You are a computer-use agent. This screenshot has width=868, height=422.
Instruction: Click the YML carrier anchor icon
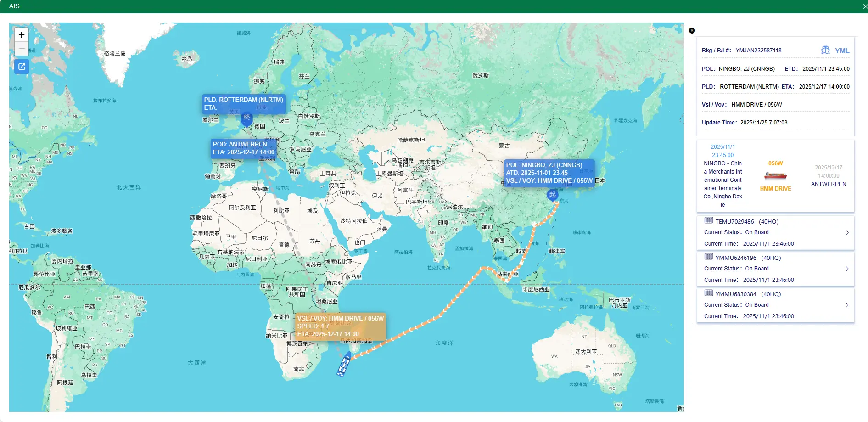pyautogui.click(x=825, y=50)
